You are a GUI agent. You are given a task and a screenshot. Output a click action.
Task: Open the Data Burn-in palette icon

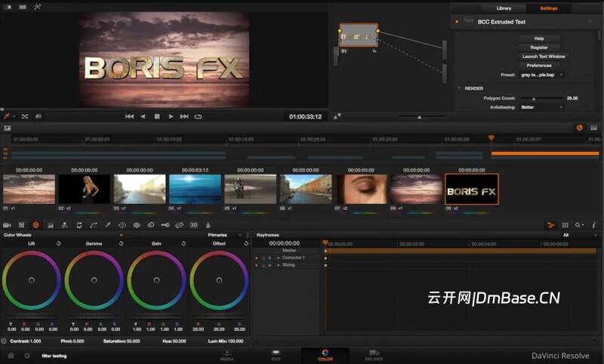coord(208,225)
